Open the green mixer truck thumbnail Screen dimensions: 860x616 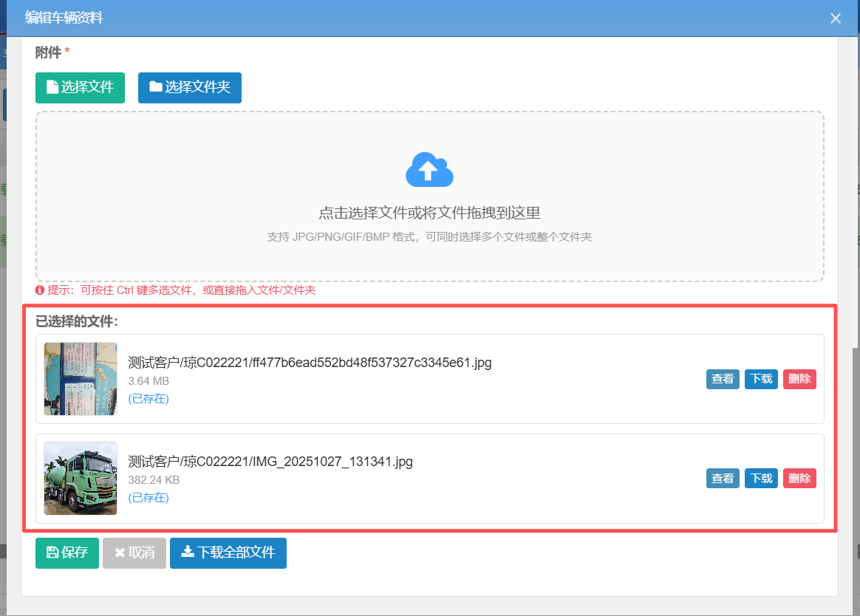click(81, 478)
